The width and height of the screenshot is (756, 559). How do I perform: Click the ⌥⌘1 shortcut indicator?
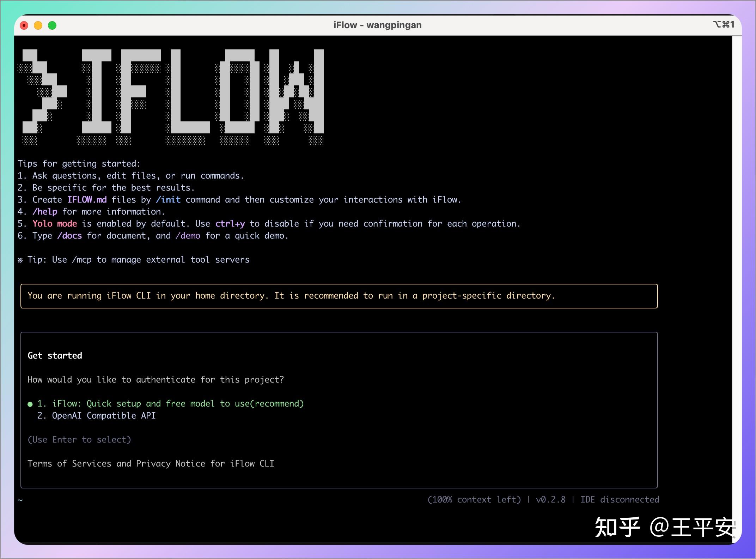(x=724, y=24)
